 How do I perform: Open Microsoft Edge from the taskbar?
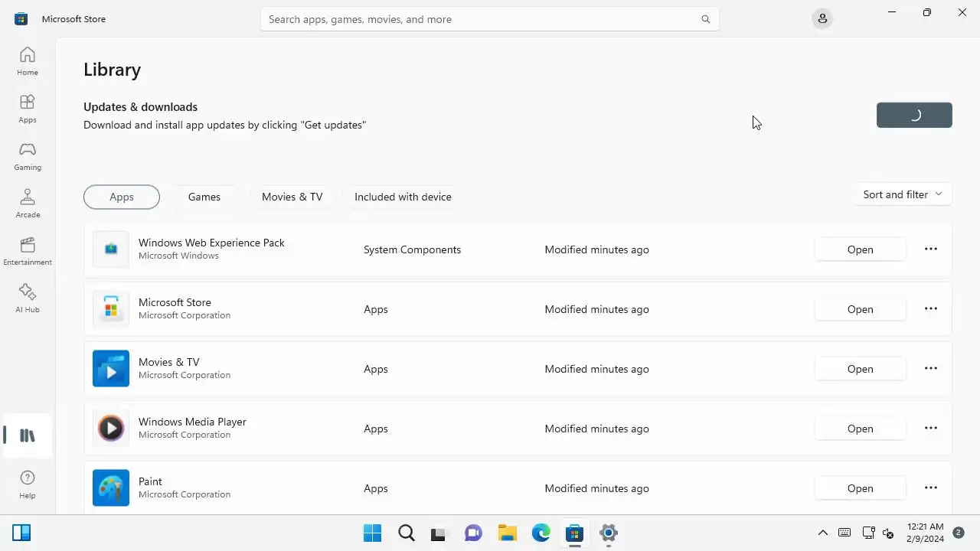pyautogui.click(x=541, y=533)
